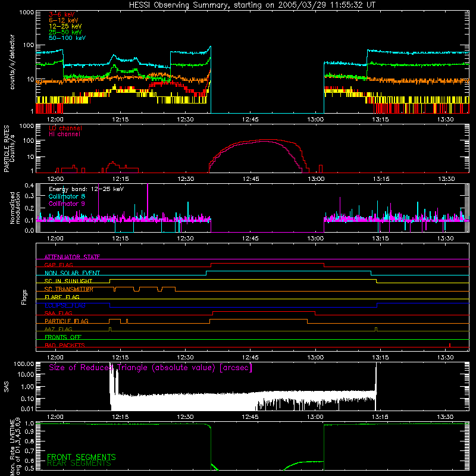Click the SAA FLAG label
476x476 pixels.
[58, 313]
